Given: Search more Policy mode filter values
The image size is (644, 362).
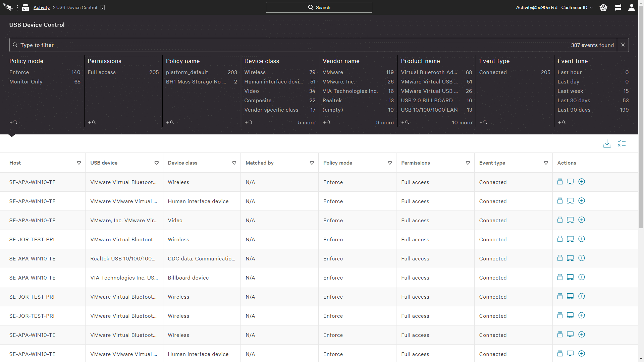Looking at the screenshot, I should point(13,122).
